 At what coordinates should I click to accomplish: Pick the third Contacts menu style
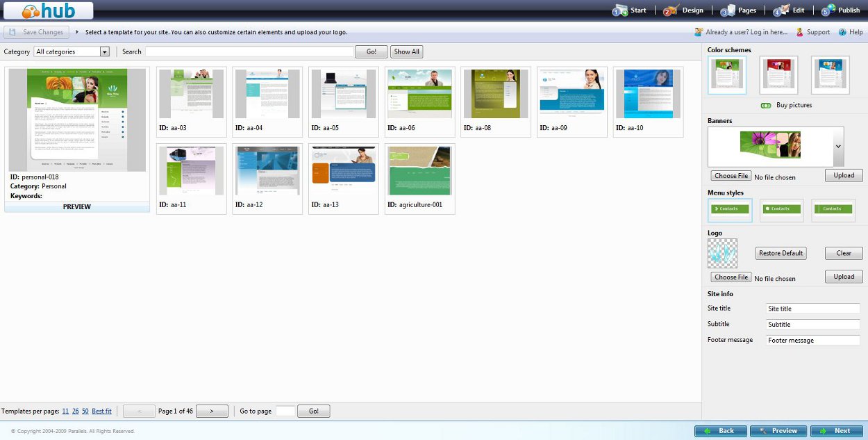[833, 209]
